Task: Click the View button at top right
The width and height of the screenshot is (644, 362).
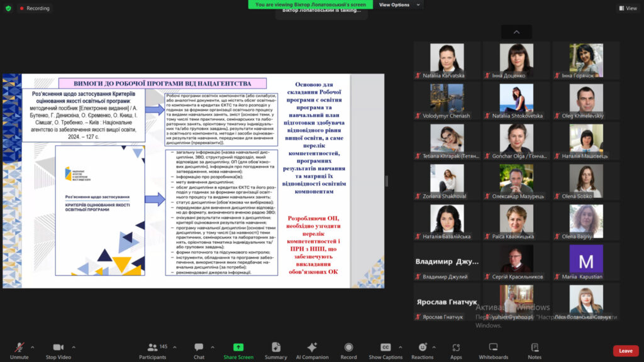Action: tap(628, 8)
